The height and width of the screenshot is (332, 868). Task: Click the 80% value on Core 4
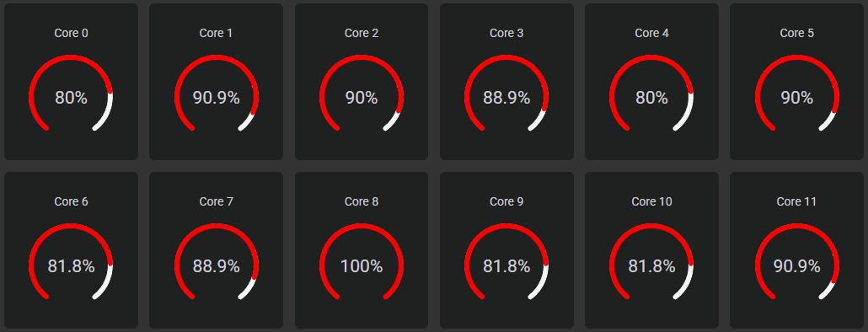(x=651, y=98)
